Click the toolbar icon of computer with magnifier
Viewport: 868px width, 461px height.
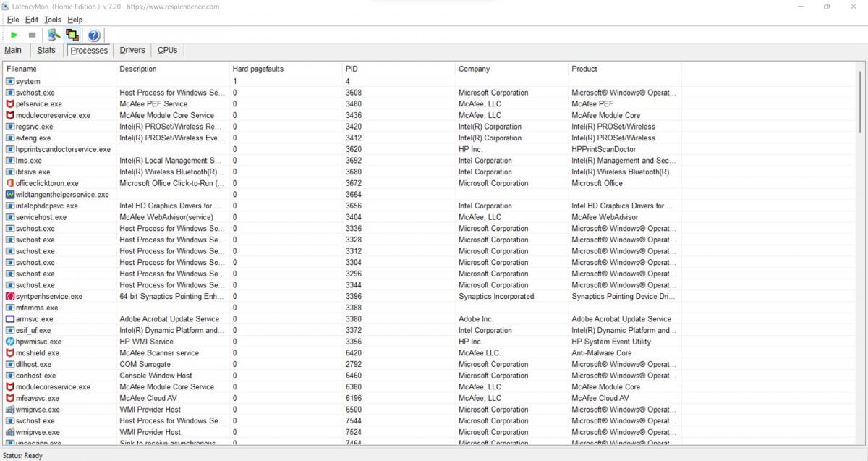tap(54, 35)
